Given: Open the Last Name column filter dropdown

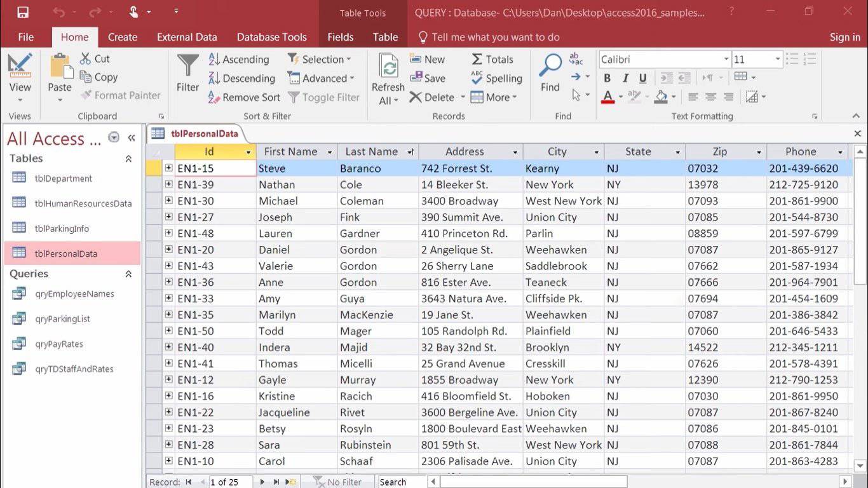Looking at the screenshot, I should click(410, 152).
